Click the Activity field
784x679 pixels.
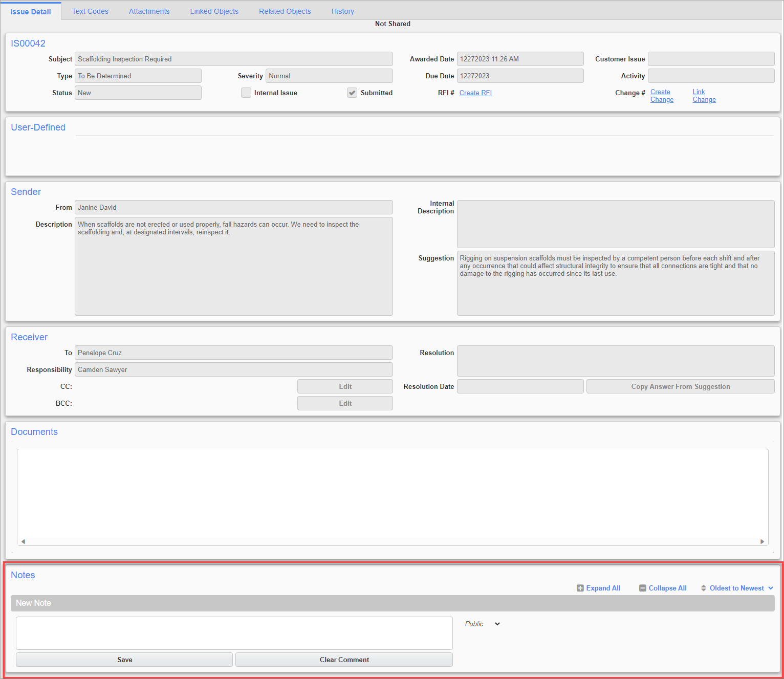pos(711,76)
